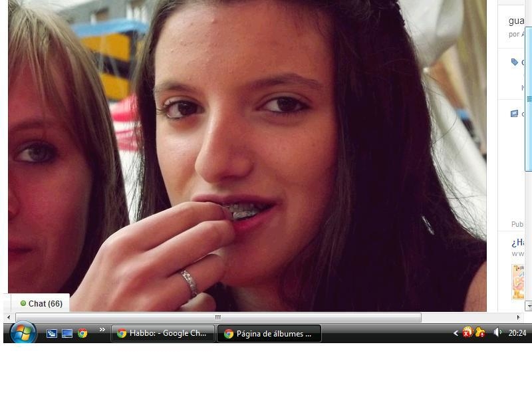This screenshot has width=532, height=399.
Task: Click the sponsored ad link in sidebar
Action: pos(518,243)
